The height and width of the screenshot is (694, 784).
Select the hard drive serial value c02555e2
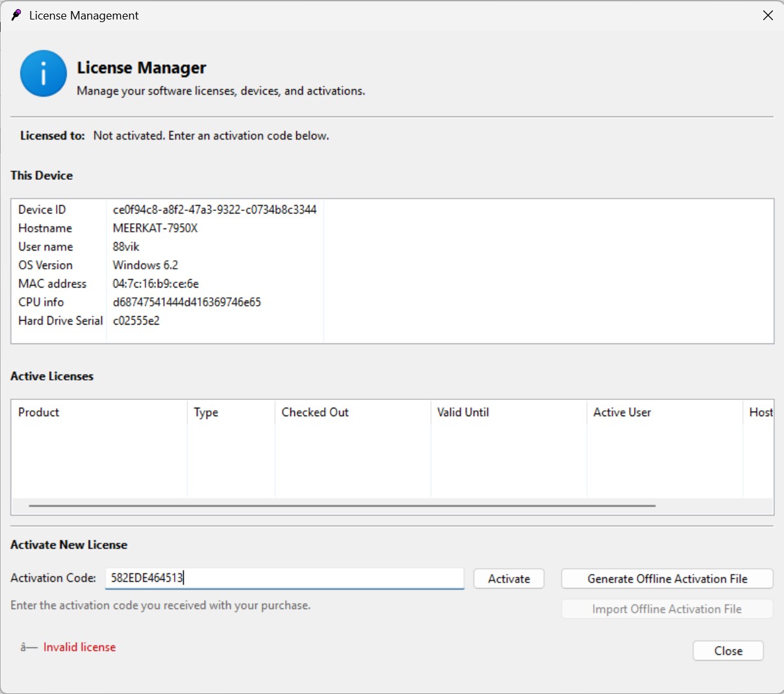[x=136, y=321]
